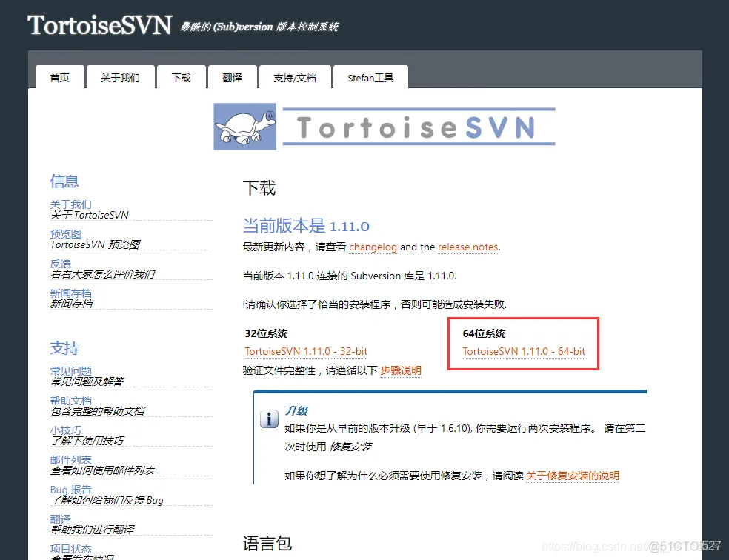Screen dimensions: 729x560
Task: Click the 语言包 heading
Action: pos(267,543)
